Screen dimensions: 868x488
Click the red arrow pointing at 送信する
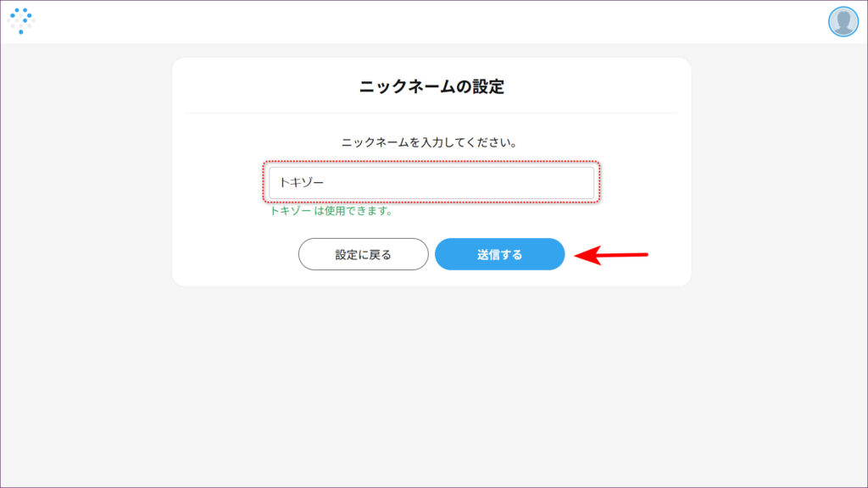point(610,254)
